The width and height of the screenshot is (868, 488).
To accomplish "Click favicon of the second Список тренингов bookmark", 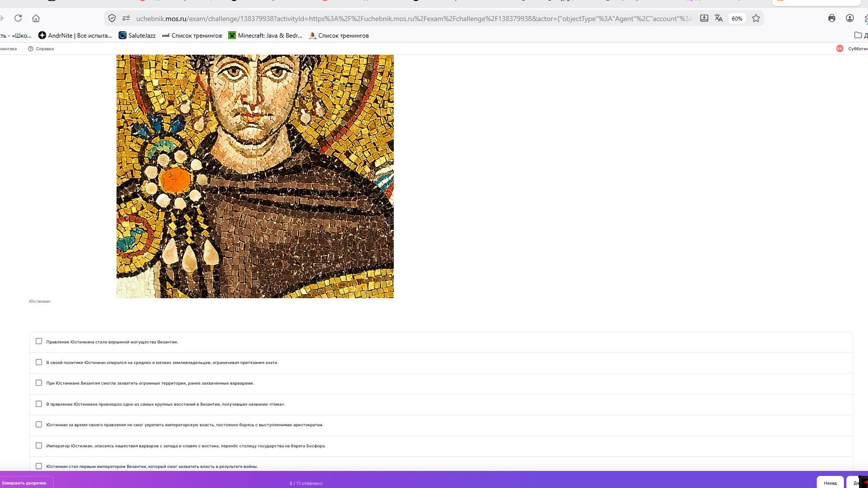I will 312,35.
